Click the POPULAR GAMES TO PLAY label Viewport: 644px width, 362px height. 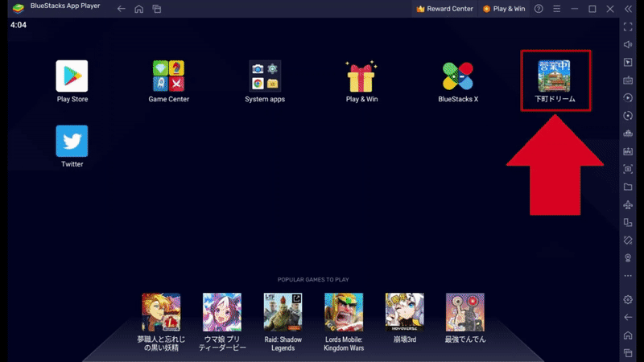pyautogui.click(x=313, y=280)
